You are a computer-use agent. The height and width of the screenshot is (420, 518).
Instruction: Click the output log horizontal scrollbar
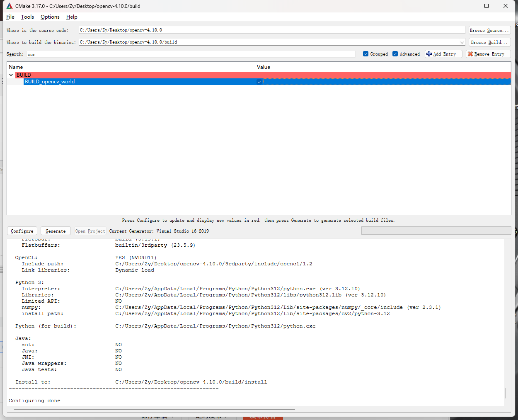154,409
